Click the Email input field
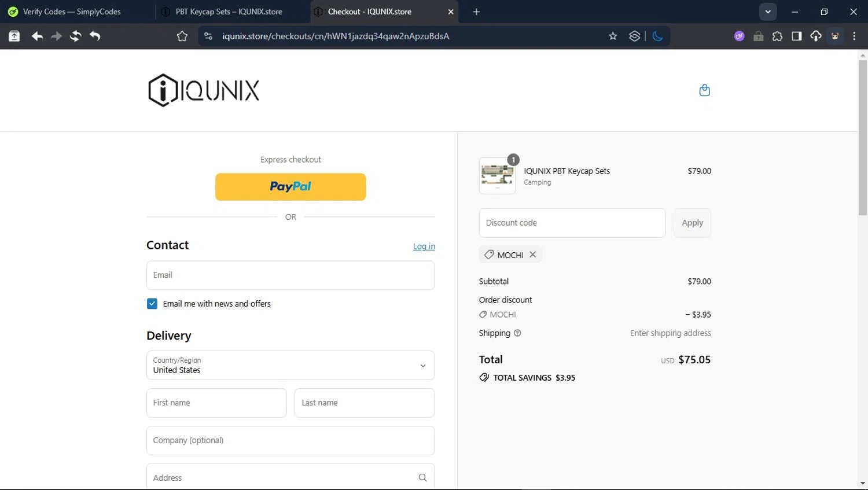 [x=290, y=275]
